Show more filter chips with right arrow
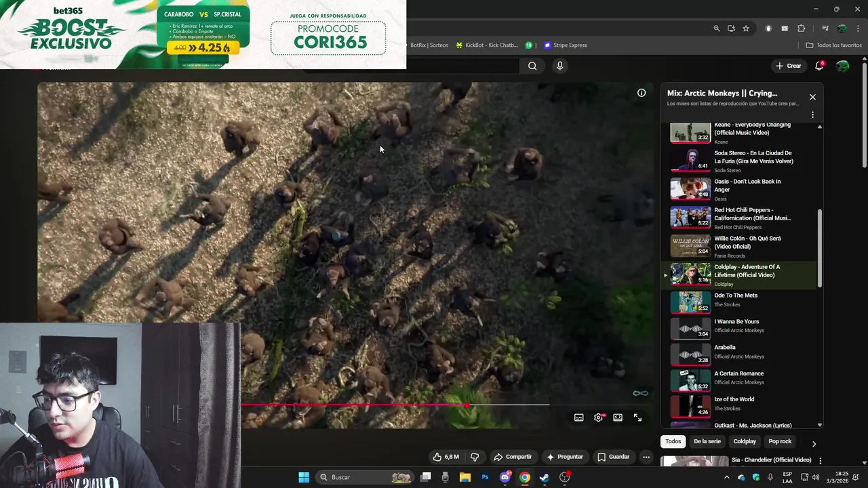Viewport: 868px width, 488px height. point(814,444)
